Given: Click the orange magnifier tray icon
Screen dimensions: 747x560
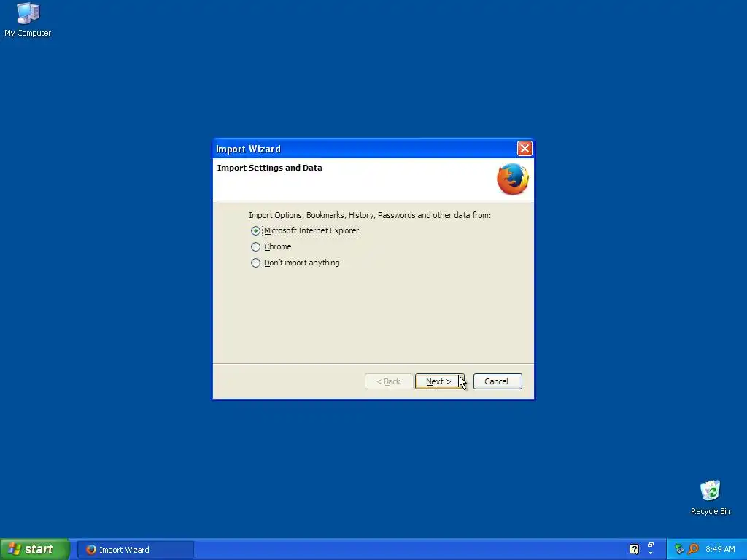Looking at the screenshot, I should [694, 549].
